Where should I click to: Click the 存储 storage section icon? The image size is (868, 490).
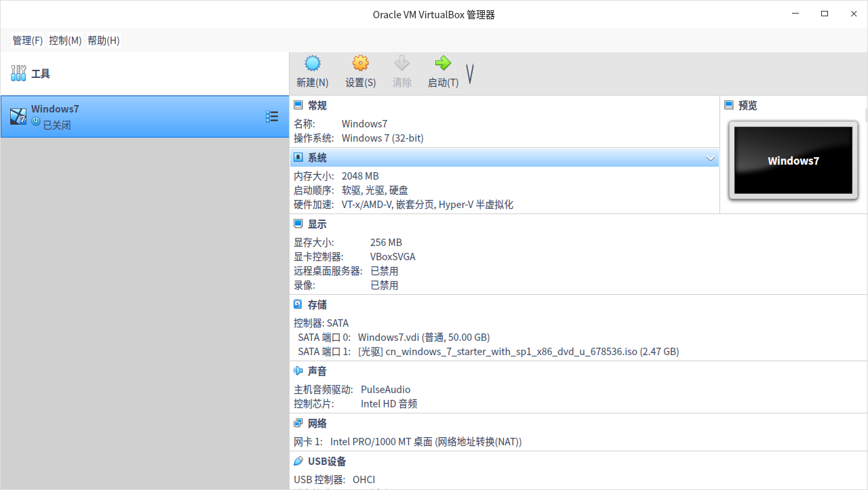[298, 304]
